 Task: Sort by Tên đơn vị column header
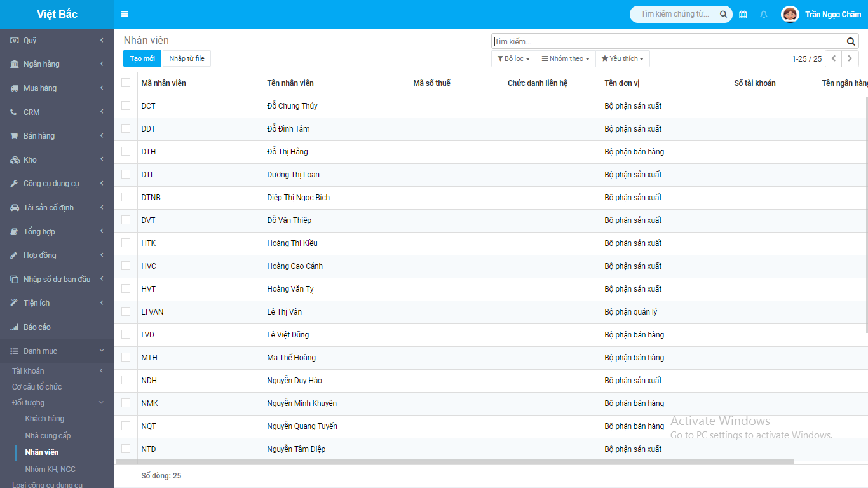[622, 83]
